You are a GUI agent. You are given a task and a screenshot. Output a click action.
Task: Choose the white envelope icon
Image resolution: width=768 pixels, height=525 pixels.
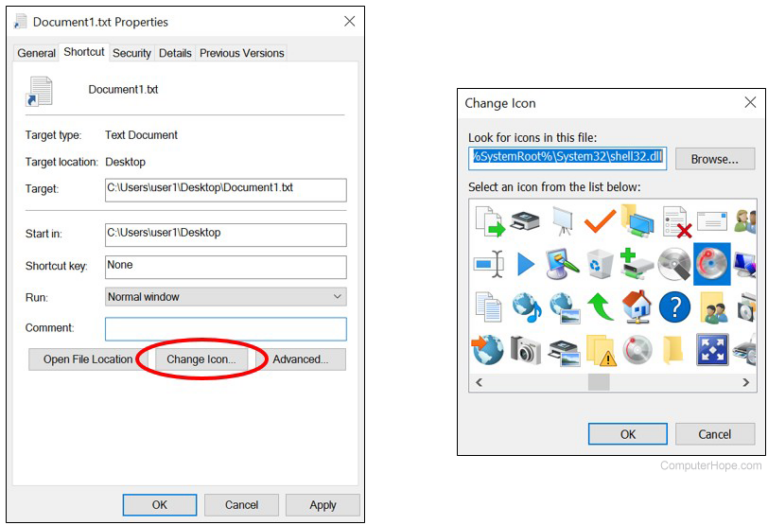[712, 221]
